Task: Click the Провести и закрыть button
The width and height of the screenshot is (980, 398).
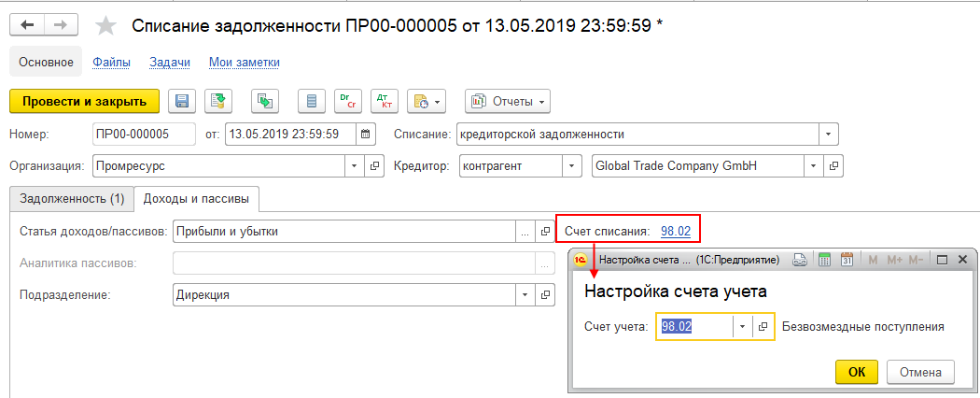Action: click(84, 101)
